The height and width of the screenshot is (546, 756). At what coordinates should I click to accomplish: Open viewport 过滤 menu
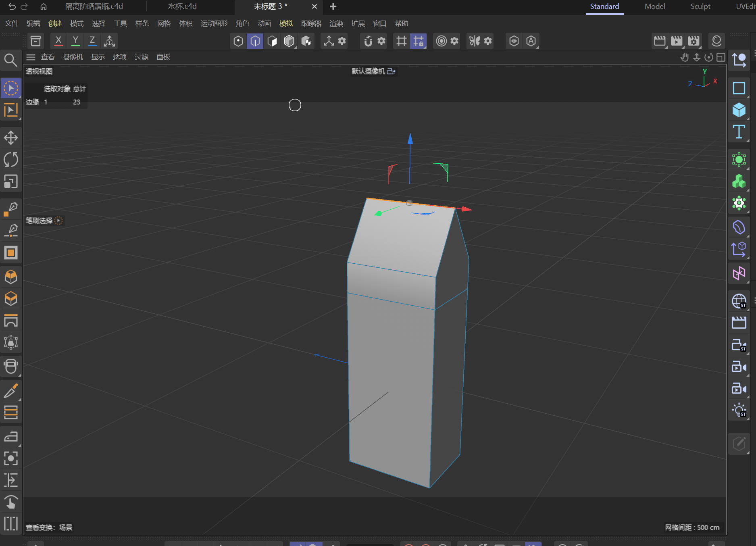point(142,57)
